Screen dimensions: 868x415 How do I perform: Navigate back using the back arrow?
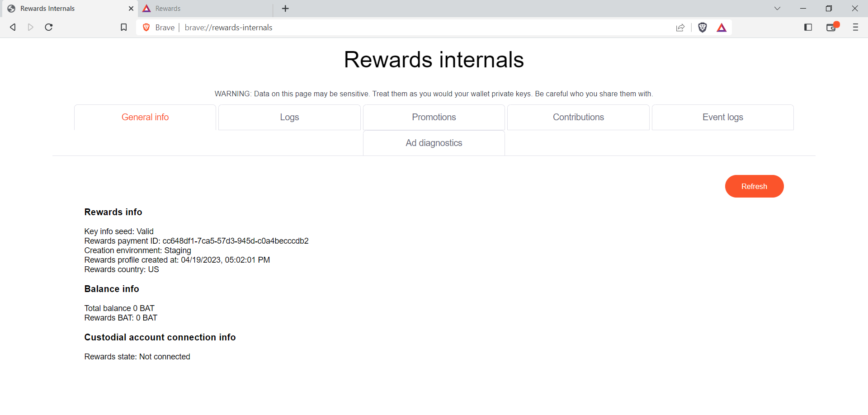13,27
